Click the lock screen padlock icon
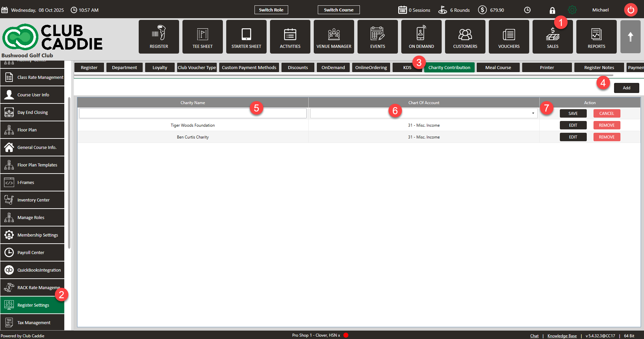 tap(552, 10)
